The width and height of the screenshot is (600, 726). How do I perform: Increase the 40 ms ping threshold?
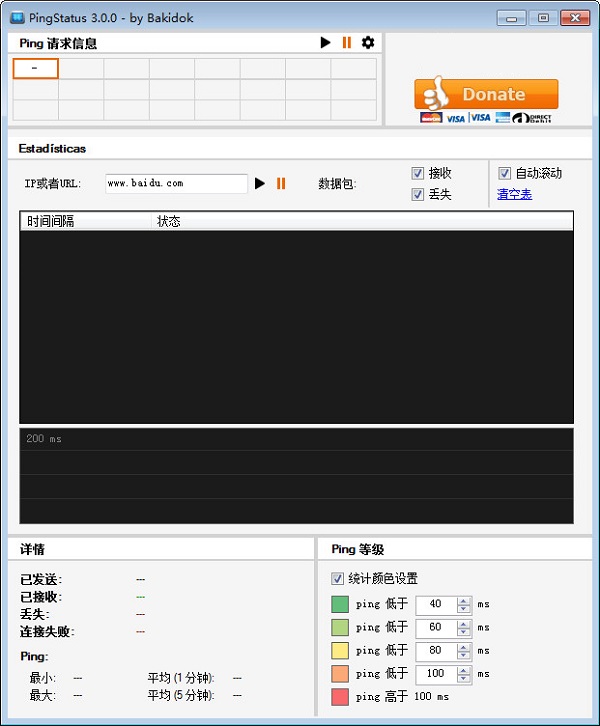pyautogui.click(x=463, y=600)
